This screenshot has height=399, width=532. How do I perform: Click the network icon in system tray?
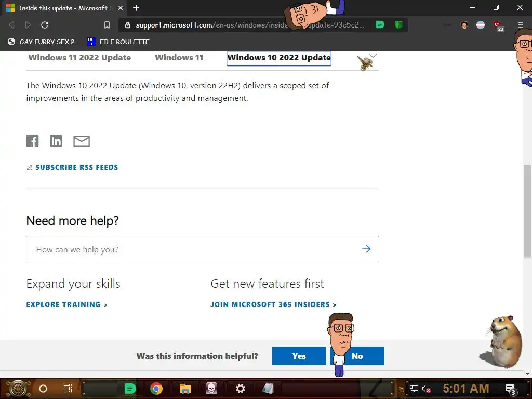(x=414, y=389)
